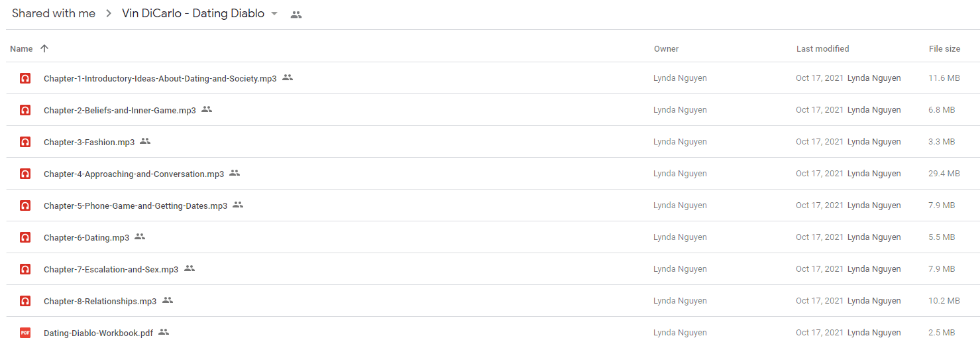The image size is (980, 346).
Task: Click shared-people icon beside Chapter-6-Dating.mp3
Action: coord(140,237)
